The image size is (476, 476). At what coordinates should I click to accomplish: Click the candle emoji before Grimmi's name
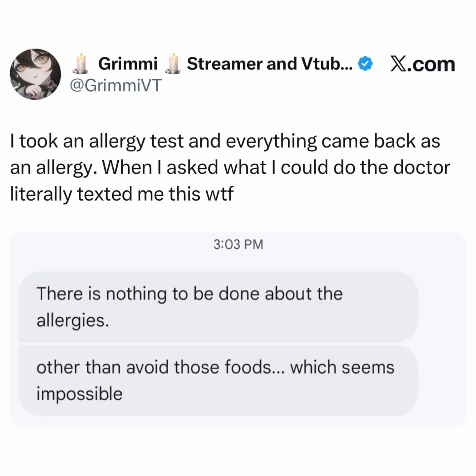coord(80,63)
